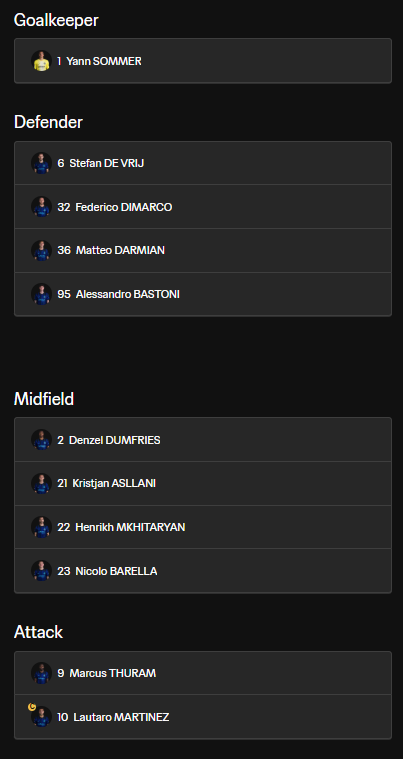Click the captain badge on Lautaro Martinez
Viewport: 403px width, 759px height.
click(x=32, y=707)
